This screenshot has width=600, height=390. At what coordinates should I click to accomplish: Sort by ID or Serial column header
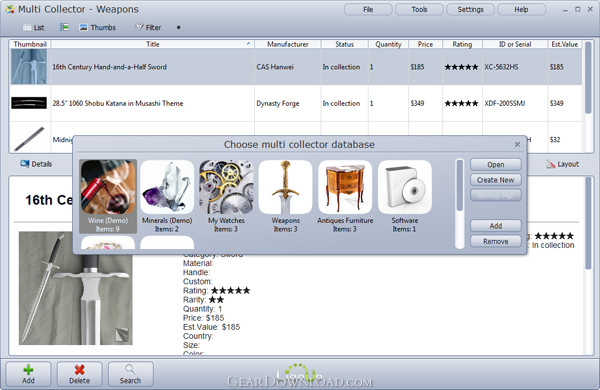pyautogui.click(x=515, y=44)
